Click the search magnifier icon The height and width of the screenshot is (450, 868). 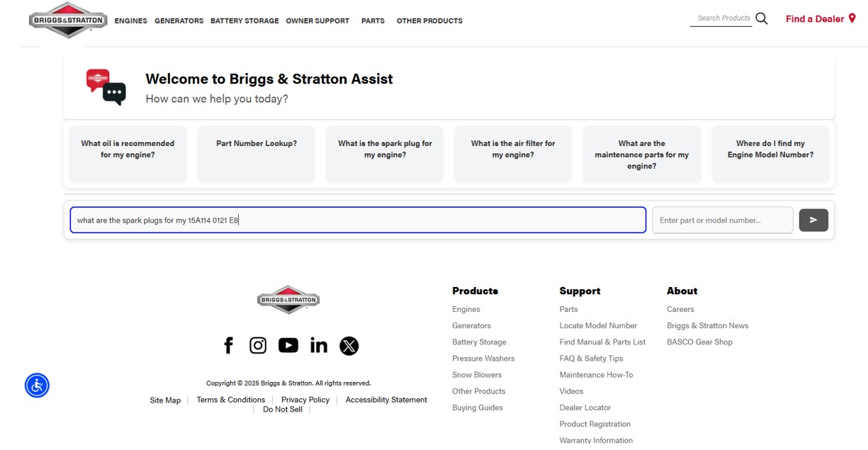point(762,18)
